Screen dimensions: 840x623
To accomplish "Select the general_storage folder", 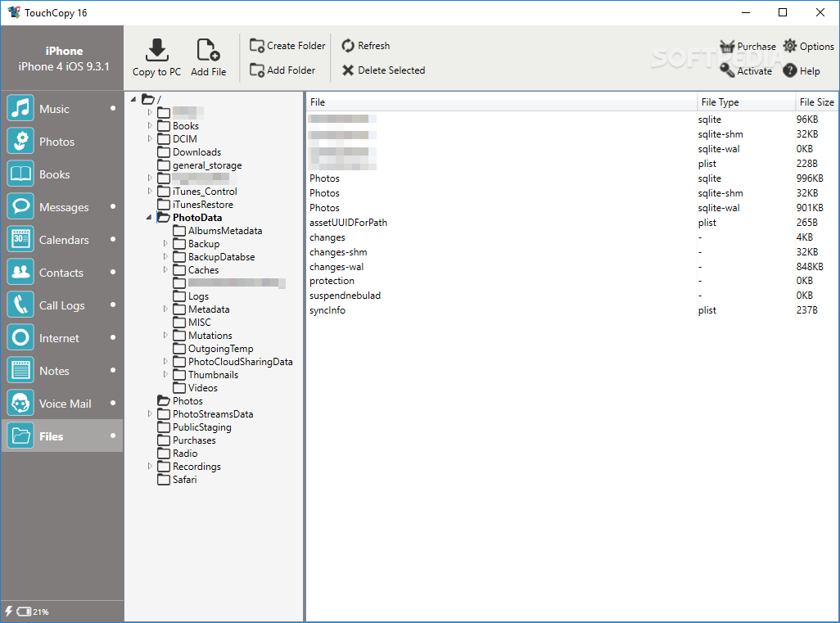I will coord(200,165).
